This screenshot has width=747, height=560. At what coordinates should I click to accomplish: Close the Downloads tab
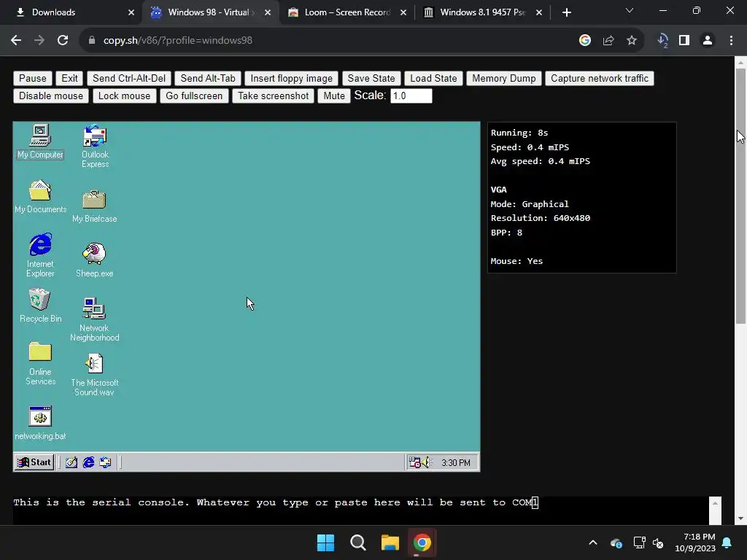[131, 12]
